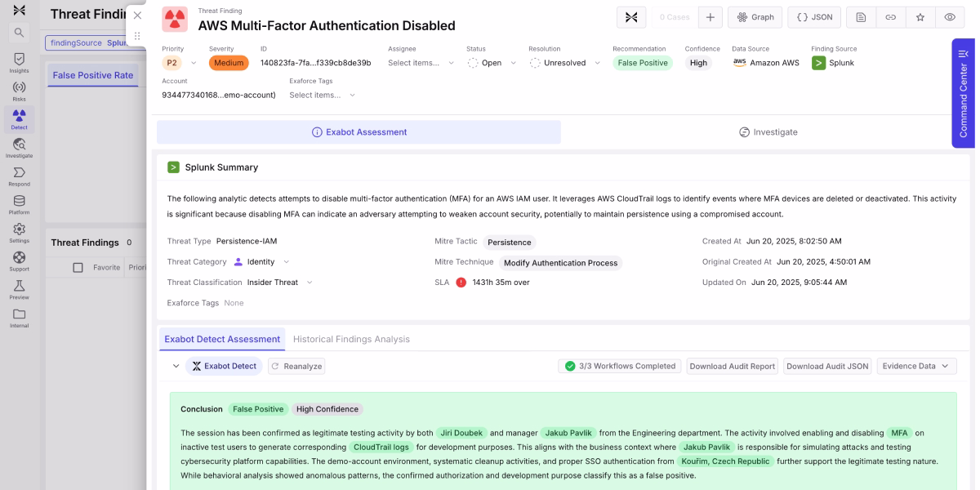Click the first Jakub Pavlik tag after manager
Image resolution: width=980 pixels, height=490 pixels.
(568, 433)
